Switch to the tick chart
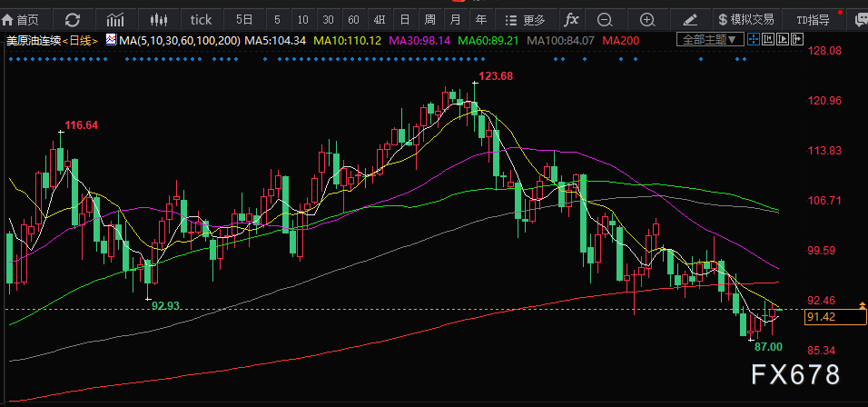 (x=201, y=20)
